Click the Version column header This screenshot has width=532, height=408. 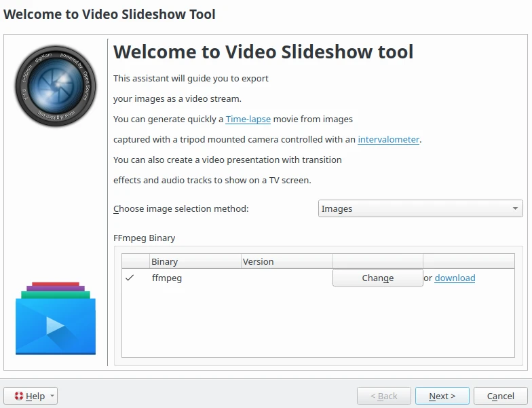(286, 261)
